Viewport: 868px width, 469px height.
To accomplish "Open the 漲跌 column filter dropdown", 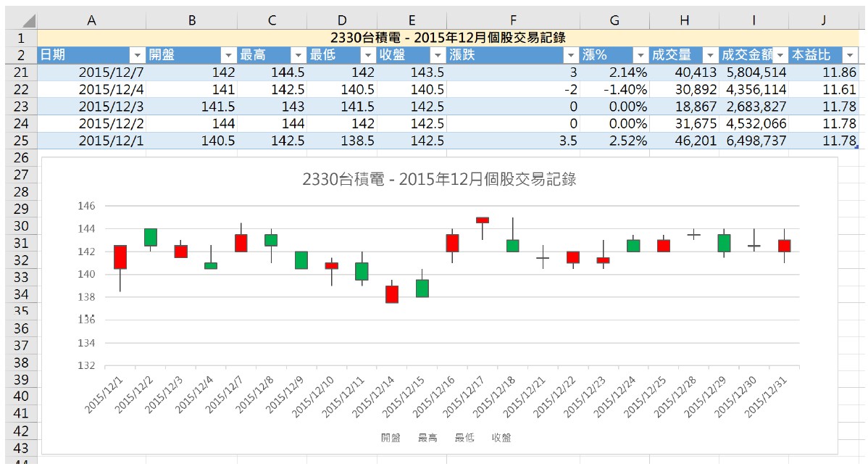I will tap(571, 55).
